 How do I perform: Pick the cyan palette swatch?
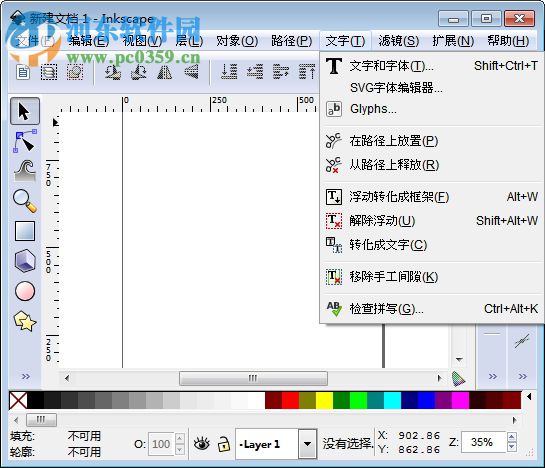(x=392, y=401)
